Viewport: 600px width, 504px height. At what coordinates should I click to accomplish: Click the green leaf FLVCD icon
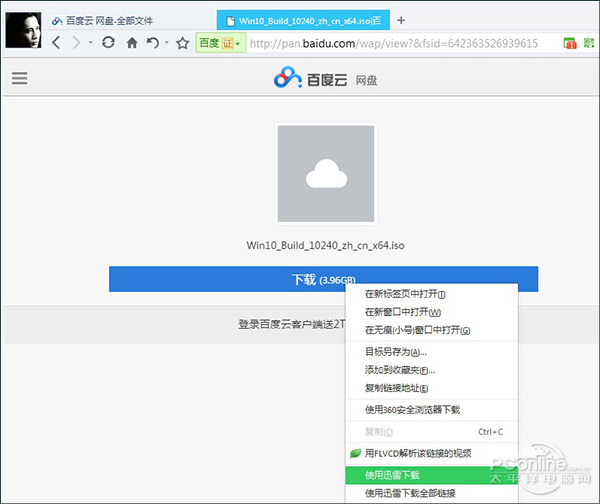coord(355,453)
